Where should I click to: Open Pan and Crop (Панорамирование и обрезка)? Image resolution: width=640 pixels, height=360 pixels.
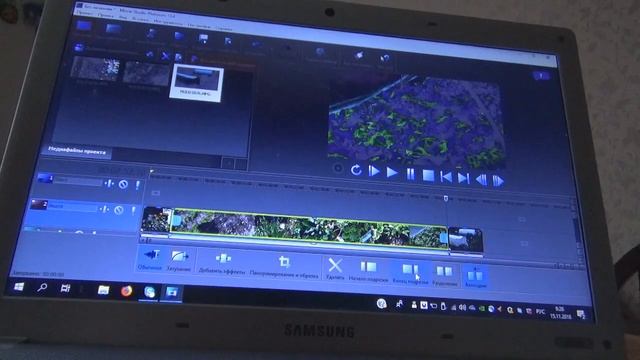tap(284, 267)
